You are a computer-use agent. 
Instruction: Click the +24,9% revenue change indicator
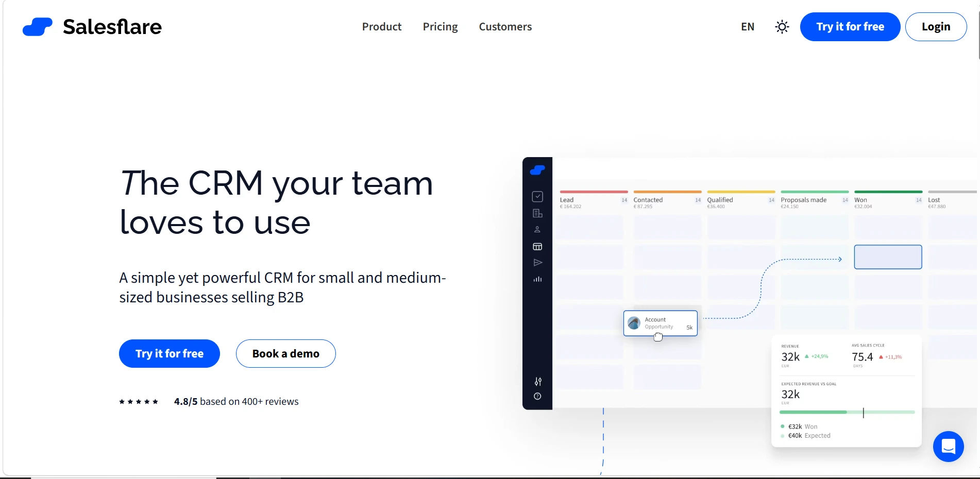coord(816,356)
